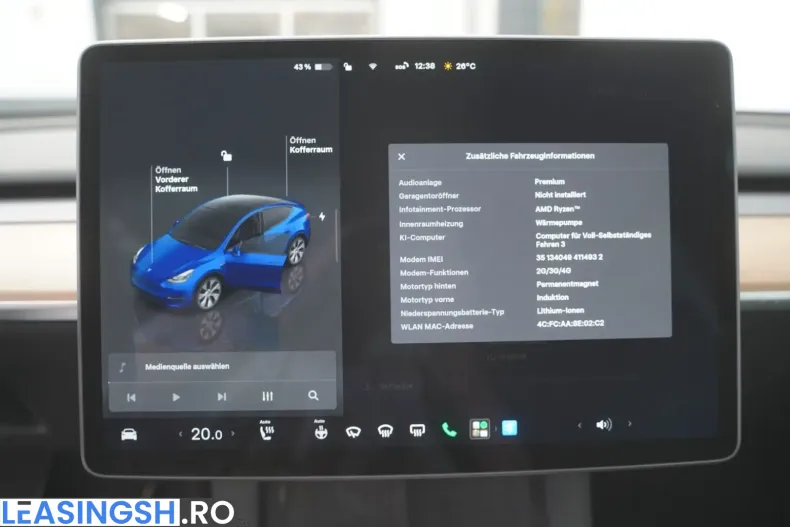The height and width of the screenshot is (527, 790).
Task: Tap the 20.0 temperature setting
Action: [207, 434]
